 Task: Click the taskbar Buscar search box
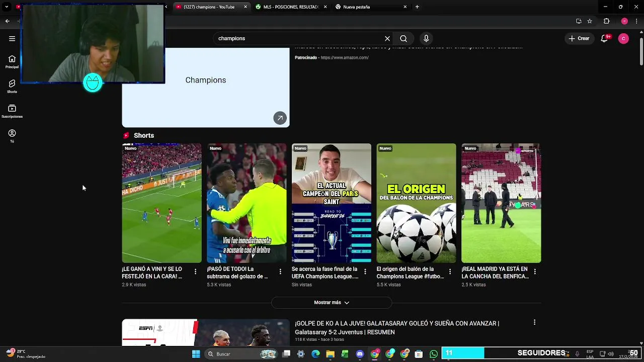click(240, 354)
